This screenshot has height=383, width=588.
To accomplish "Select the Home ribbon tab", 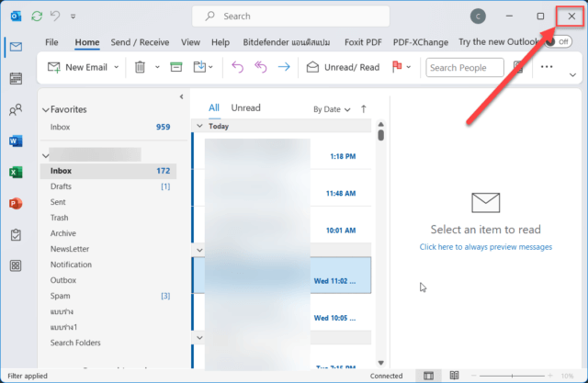I will [x=87, y=42].
